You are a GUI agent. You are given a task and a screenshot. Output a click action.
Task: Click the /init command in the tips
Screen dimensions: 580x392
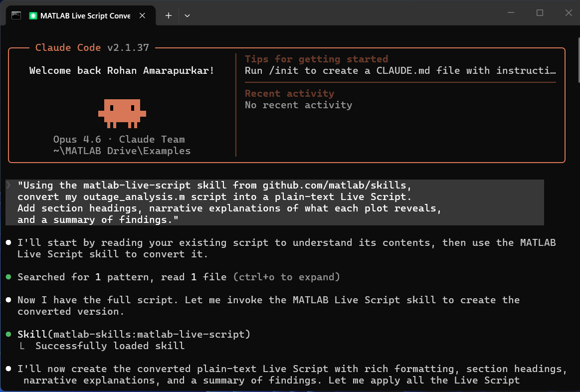[281, 71]
